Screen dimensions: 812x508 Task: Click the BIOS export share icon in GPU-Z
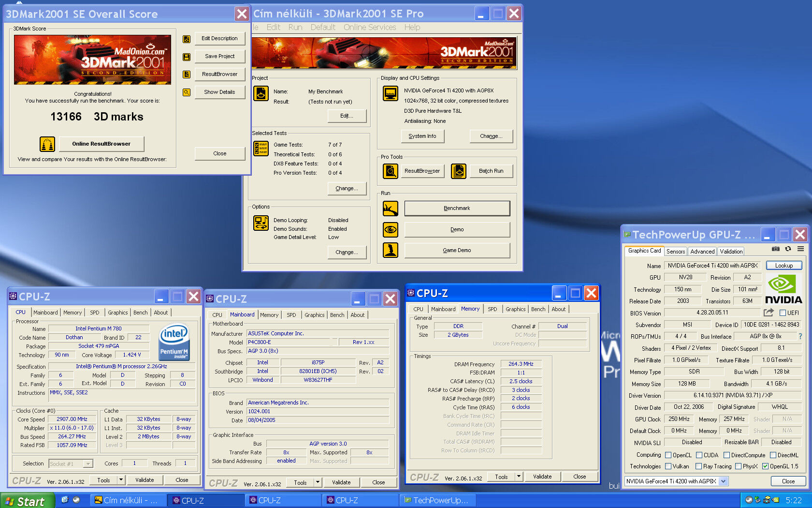pos(768,313)
